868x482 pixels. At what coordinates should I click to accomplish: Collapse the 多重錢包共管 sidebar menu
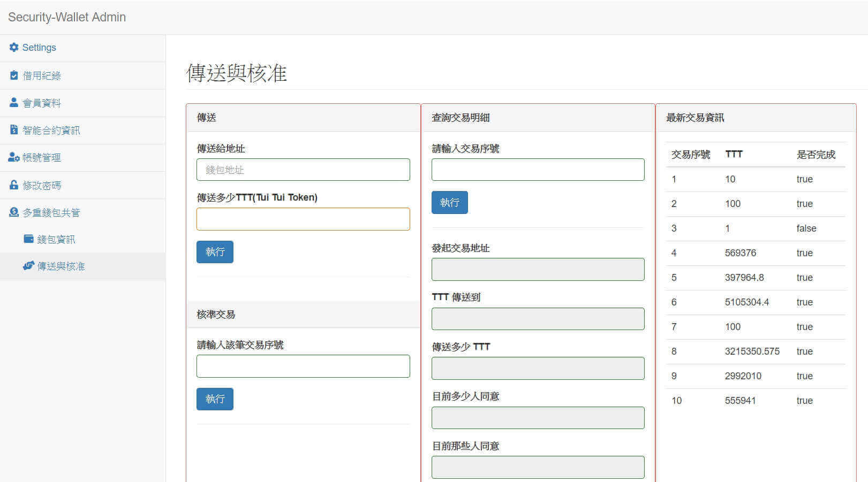click(51, 213)
